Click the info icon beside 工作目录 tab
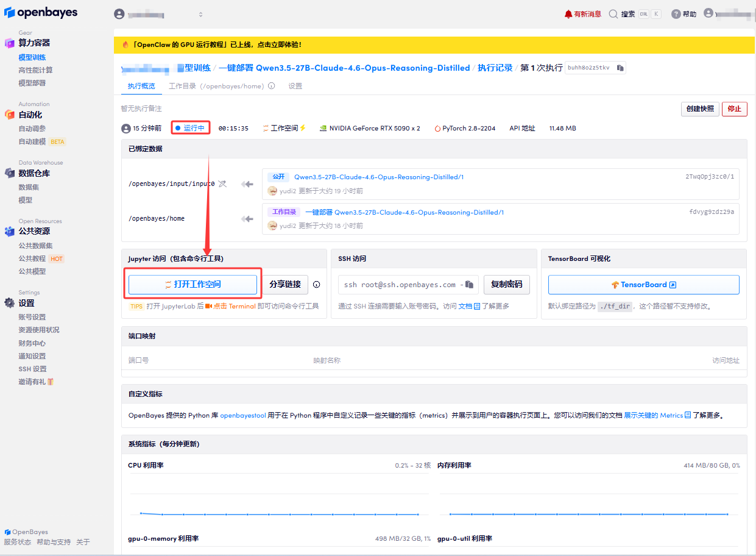This screenshot has height=556, width=756. [271, 86]
